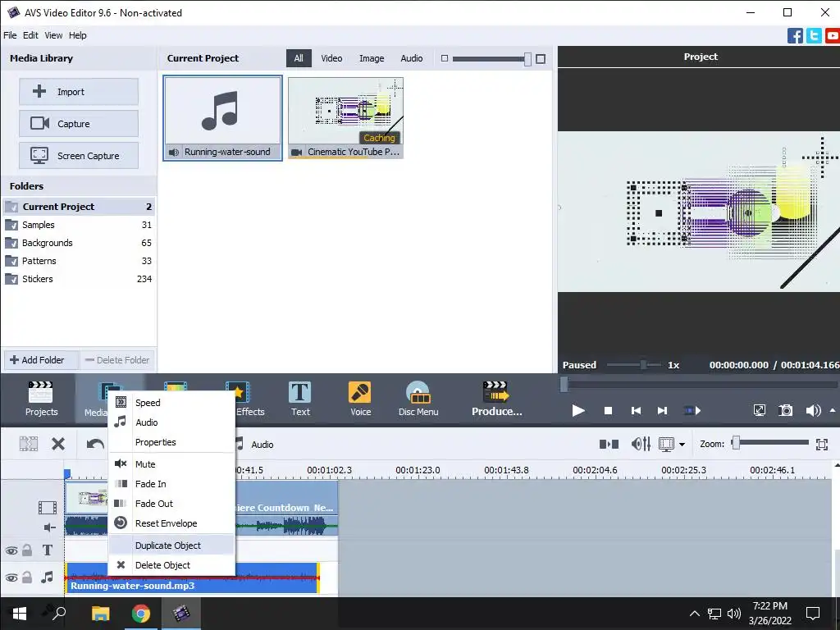Open the Projects section
The width and height of the screenshot is (840, 630).
[x=41, y=399]
